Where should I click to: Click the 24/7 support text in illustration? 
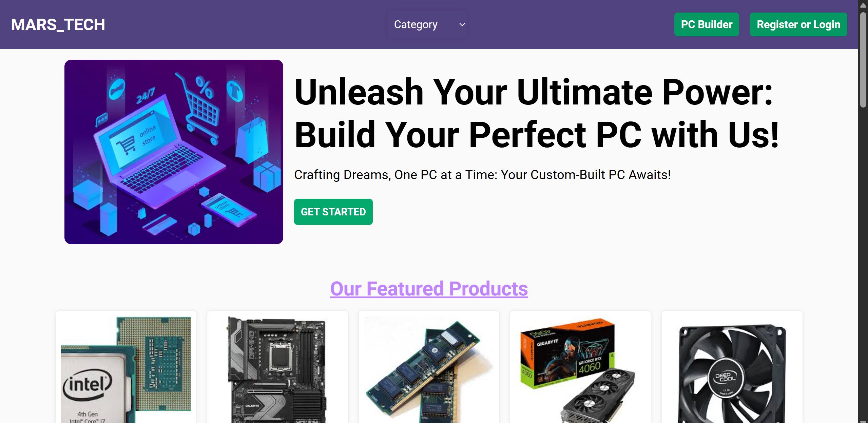pyautogui.click(x=146, y=96)
